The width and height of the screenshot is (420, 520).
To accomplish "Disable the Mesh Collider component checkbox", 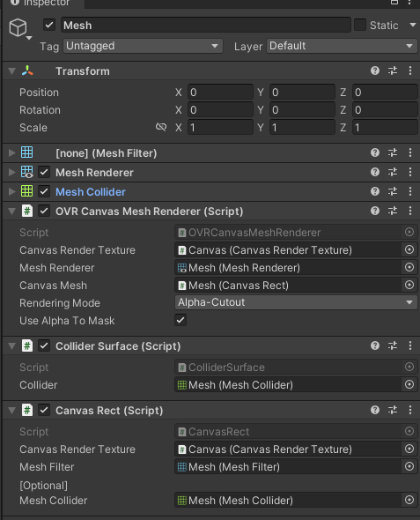I will tap(44, 191).
